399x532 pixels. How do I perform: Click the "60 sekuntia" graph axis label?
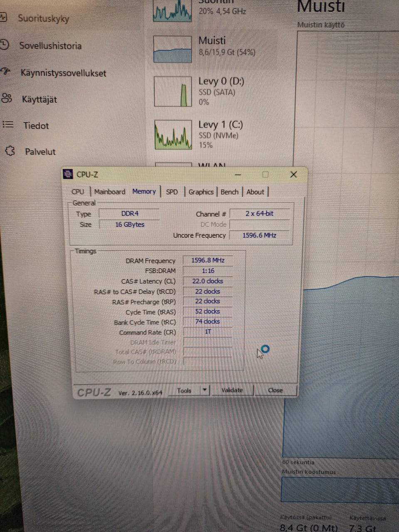coord(298,462)
